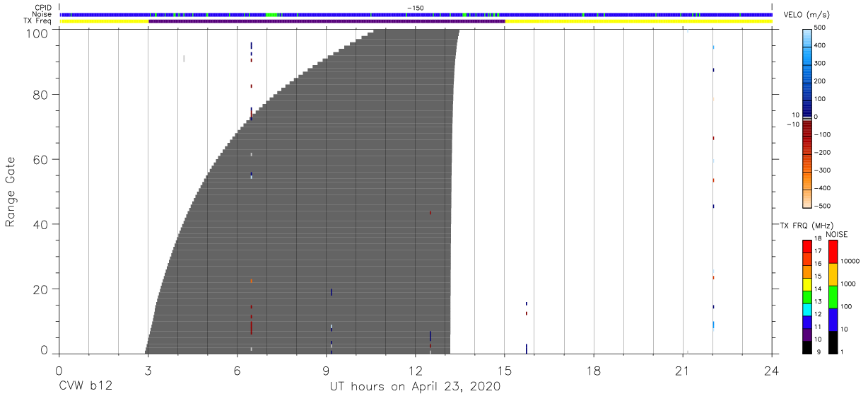Click the 1000 label on NOISE legend
Image resolution: width=868 pixels, height=401 pixels.
850,284
